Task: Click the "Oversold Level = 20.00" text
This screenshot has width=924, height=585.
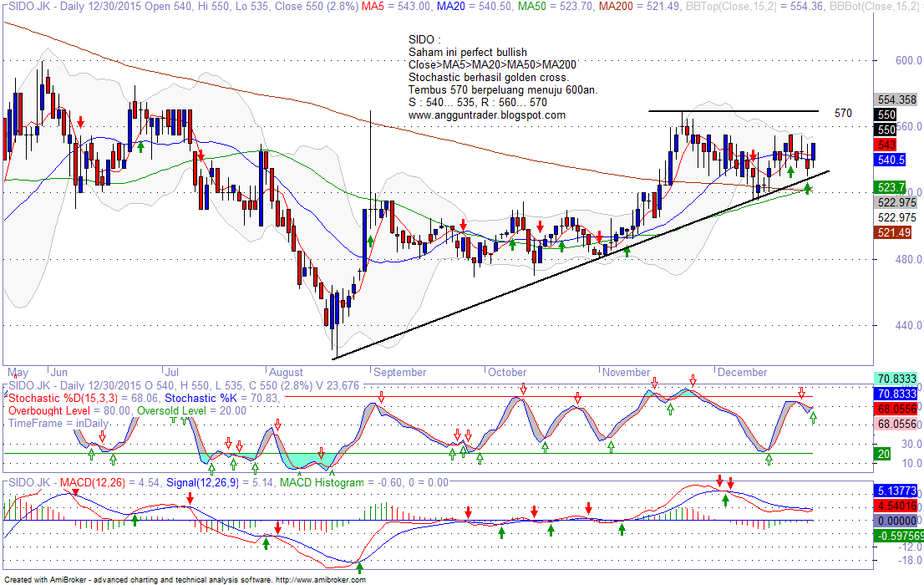Action: pos(191,410)
